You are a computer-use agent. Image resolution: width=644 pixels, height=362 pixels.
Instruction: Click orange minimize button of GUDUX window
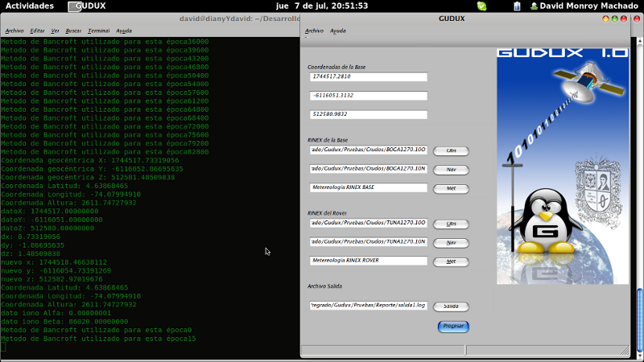click(x=605, y=19)
